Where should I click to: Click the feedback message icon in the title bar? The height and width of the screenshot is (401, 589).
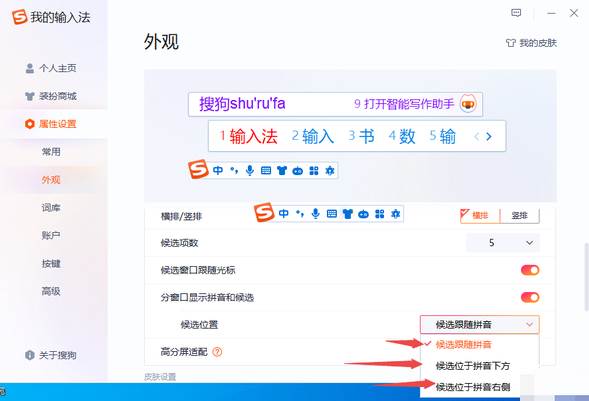click(x=516, y=13)
